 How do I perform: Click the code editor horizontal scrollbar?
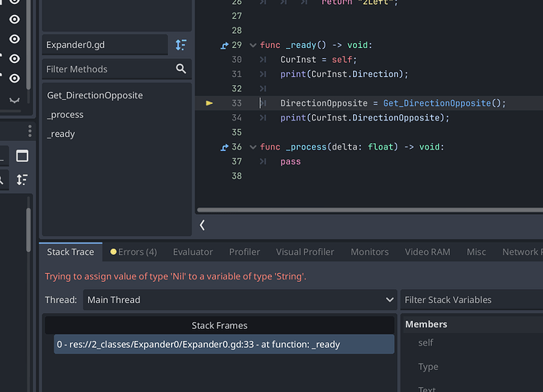click(x=370, y=210)
